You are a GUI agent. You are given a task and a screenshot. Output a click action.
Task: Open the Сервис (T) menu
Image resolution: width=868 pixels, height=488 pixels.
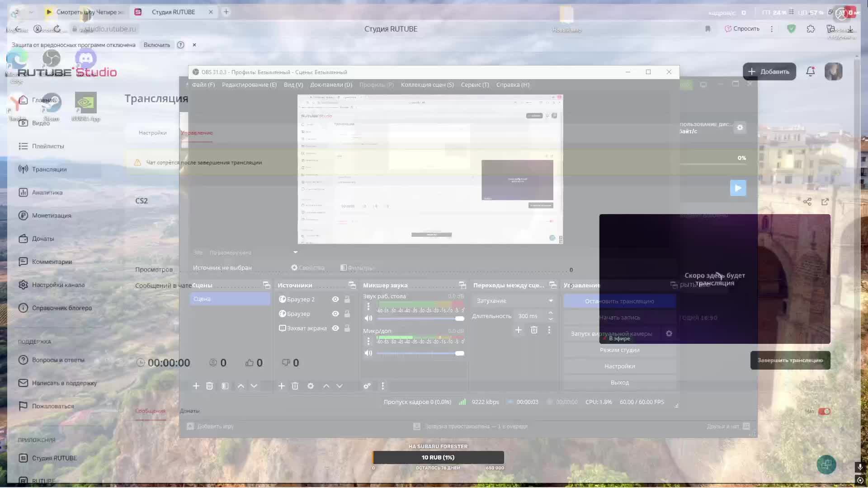[475, 84]
